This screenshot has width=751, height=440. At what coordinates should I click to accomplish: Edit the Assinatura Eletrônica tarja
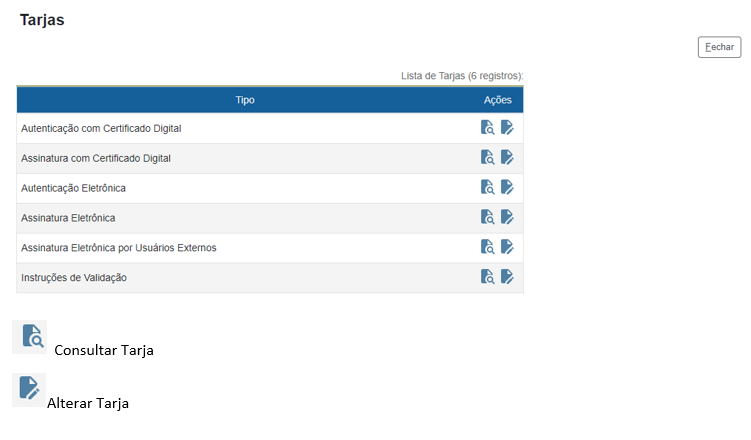coord(507,217)
